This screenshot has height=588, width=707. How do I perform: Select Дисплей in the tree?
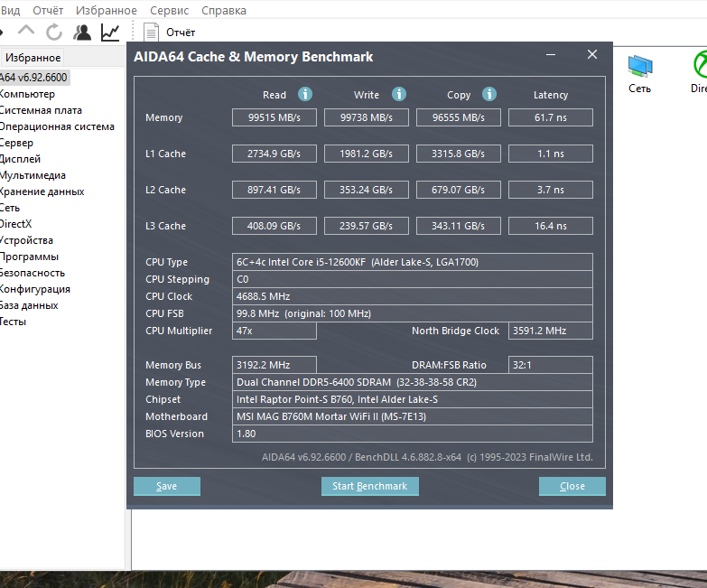[x=20, y=159]
